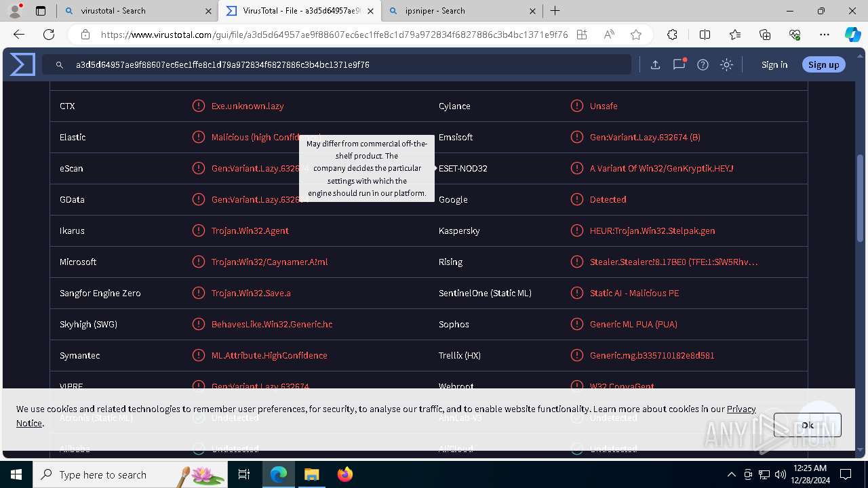Click the alert icon beside Static AI - Malicious PE
This screenshot has width=868, height=488.
tap(577, 293)
